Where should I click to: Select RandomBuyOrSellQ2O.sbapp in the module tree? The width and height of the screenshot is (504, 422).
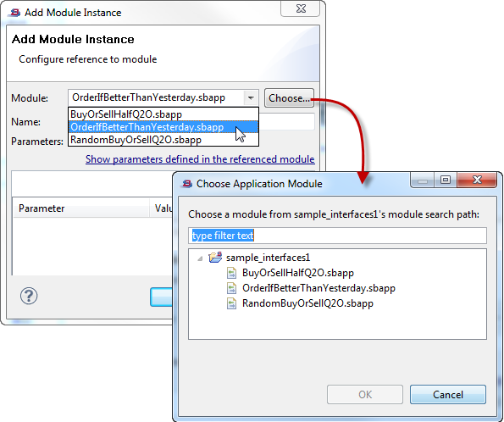pyautogui.click(x=307, y=303)
